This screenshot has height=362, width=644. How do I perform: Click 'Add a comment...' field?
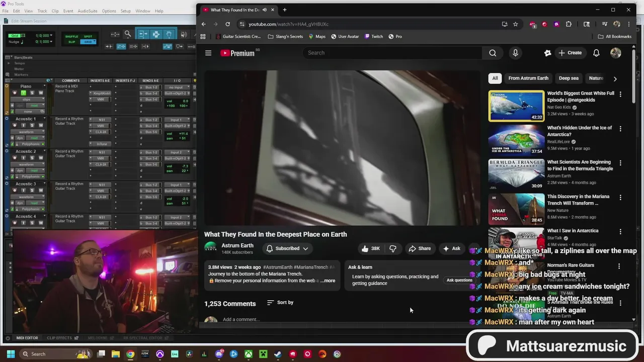242,319
